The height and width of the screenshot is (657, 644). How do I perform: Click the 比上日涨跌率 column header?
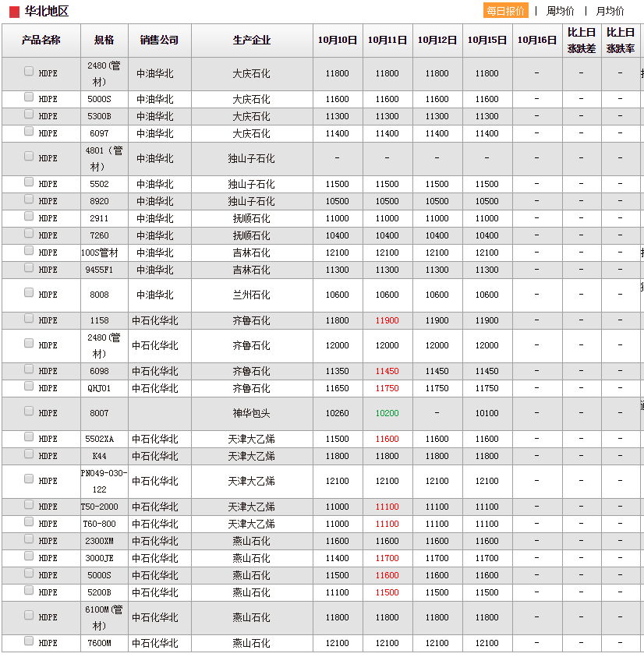coord(621,41)
